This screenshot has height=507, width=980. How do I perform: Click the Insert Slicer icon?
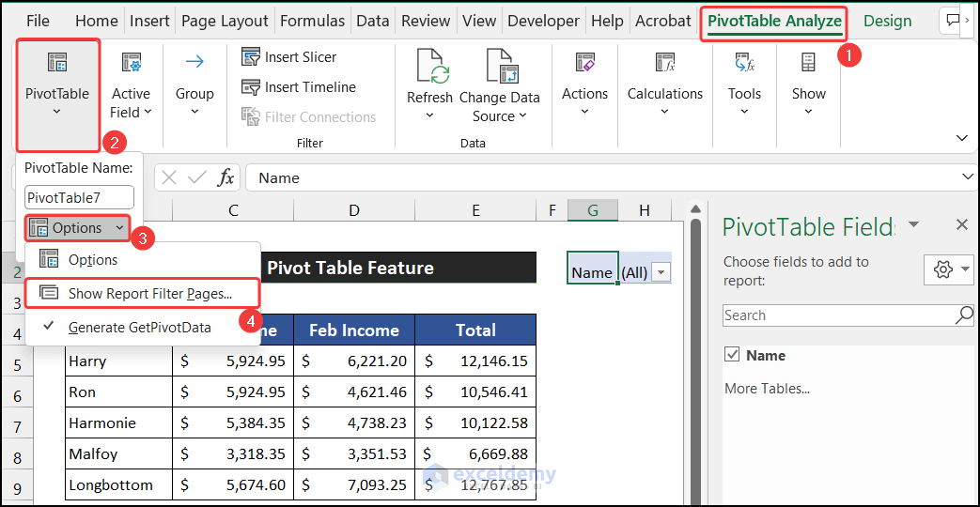point(251,57)
